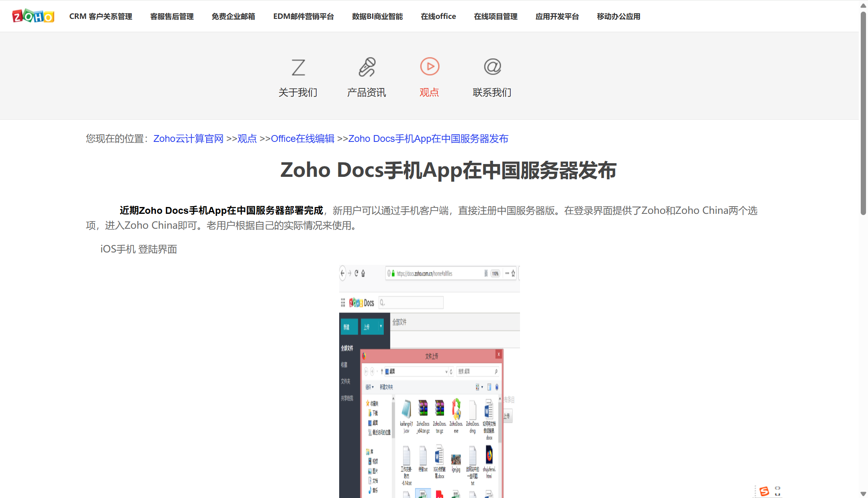This screenshot has height=498, width=868.
Task: Open the CRM 客户关系管理 menu
Action: coord(101,16)
